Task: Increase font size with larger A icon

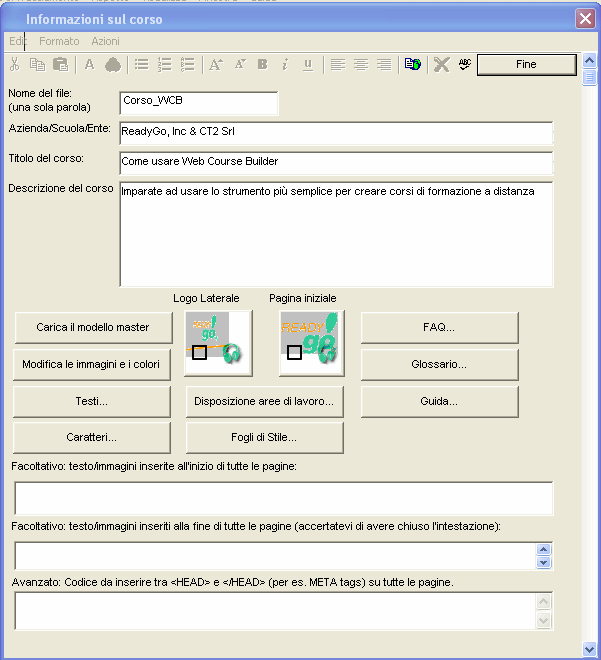Action: (216, 64)
